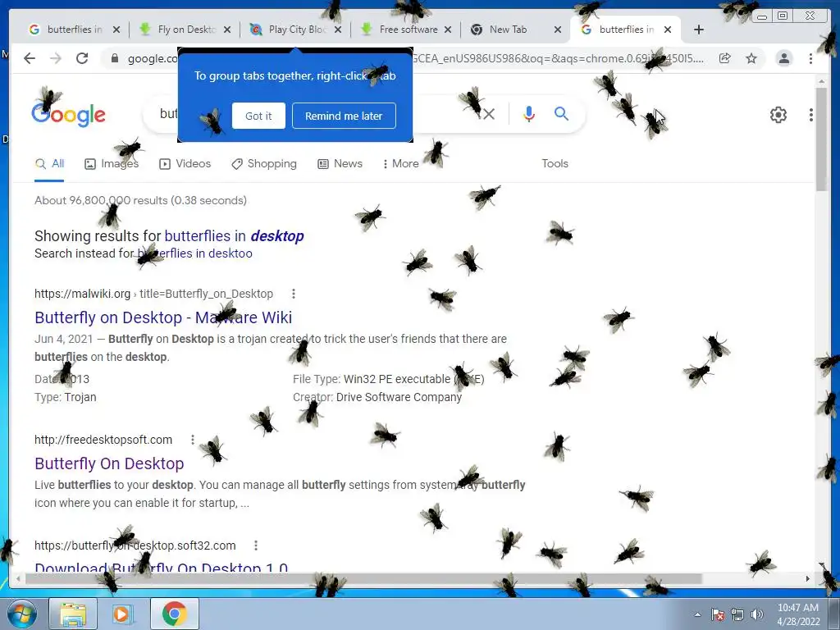Start voice search with microphone
This screenshot has height=630, width=840.
tap(529, 113)
